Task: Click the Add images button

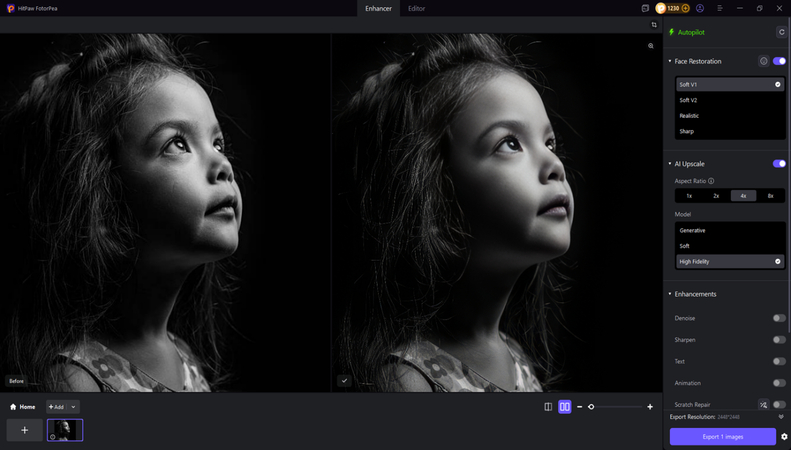Action: (56, 407)
